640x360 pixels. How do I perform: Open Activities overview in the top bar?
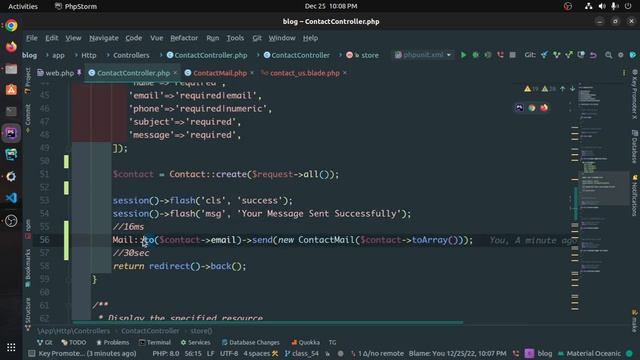(x=23, y=6)
